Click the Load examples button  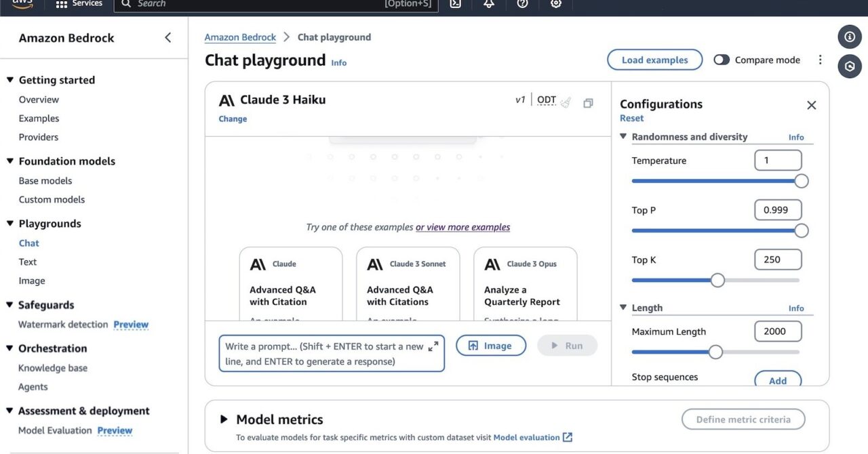654,60
